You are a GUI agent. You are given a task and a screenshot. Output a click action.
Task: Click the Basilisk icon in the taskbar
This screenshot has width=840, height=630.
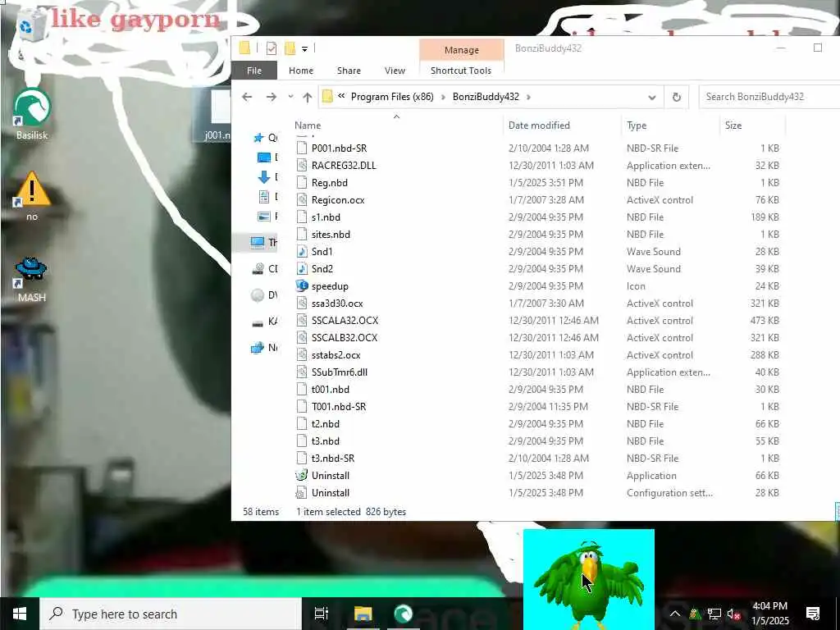(404, 614)
